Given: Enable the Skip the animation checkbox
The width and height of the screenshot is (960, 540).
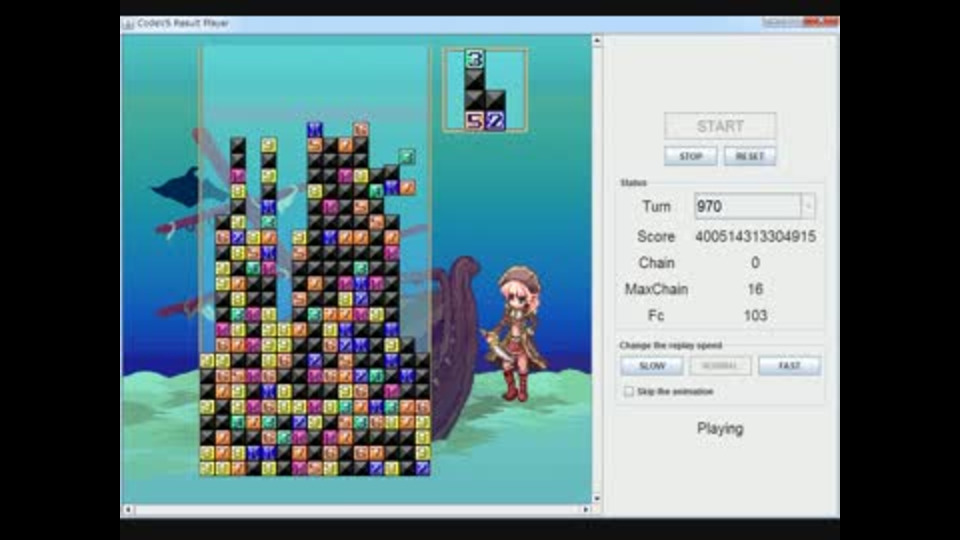Looking at the screenshot, I should tap(628, 391).
